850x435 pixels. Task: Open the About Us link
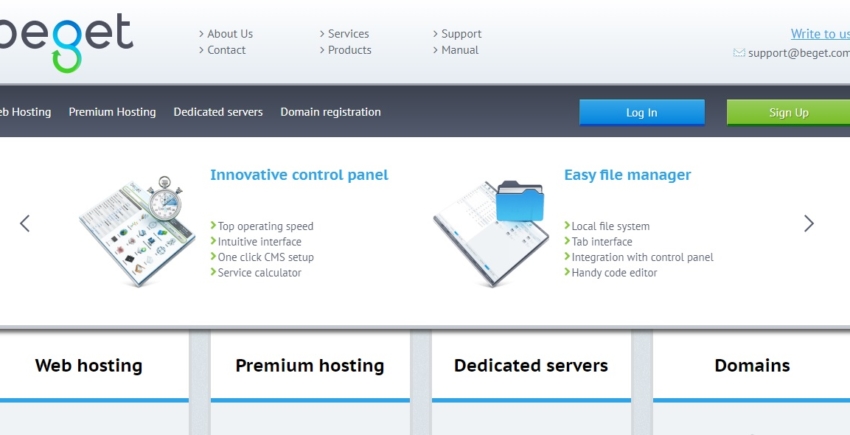coord(229,34)
